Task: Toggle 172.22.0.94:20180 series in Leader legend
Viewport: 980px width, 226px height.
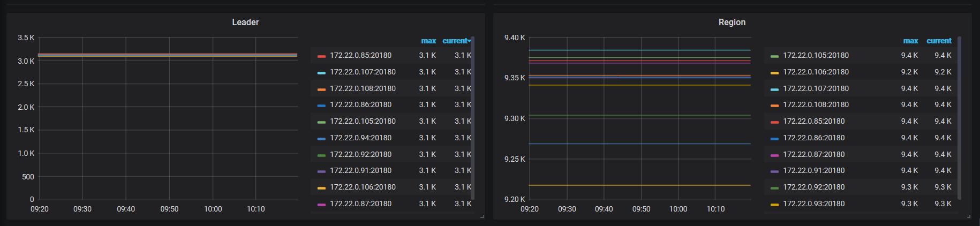Action: (x=360, y=138)
